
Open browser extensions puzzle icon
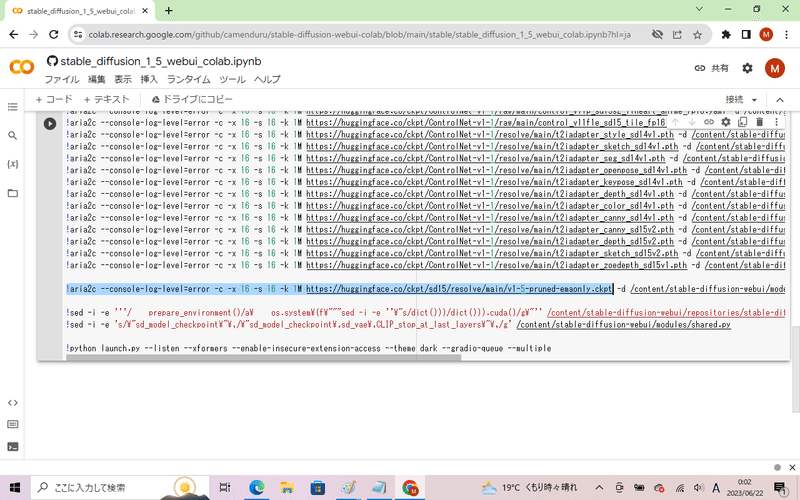726,35
